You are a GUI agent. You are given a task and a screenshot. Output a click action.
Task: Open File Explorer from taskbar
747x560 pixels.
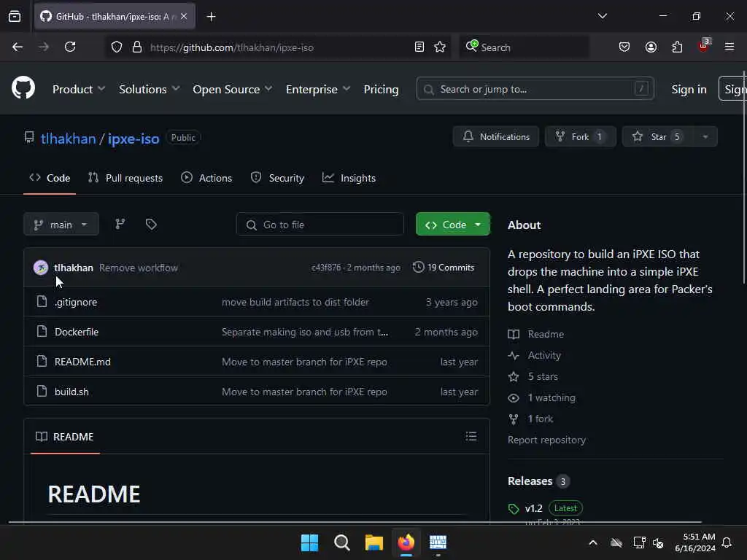tap(374, 542)
